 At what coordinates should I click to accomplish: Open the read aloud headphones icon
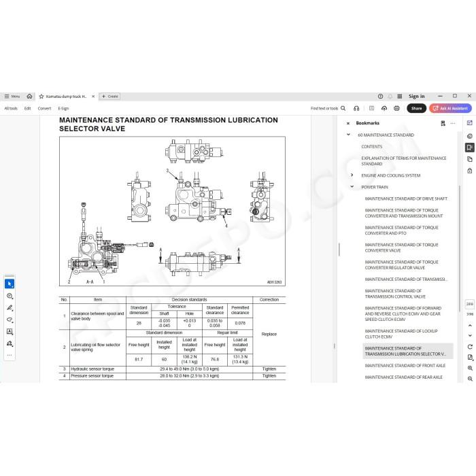point(356,108)
